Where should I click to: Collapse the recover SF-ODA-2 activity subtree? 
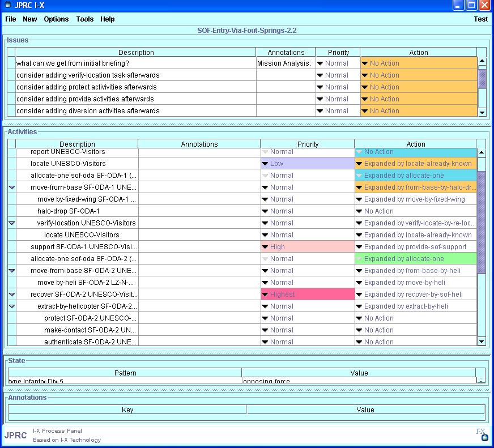(x=12, y=295)
